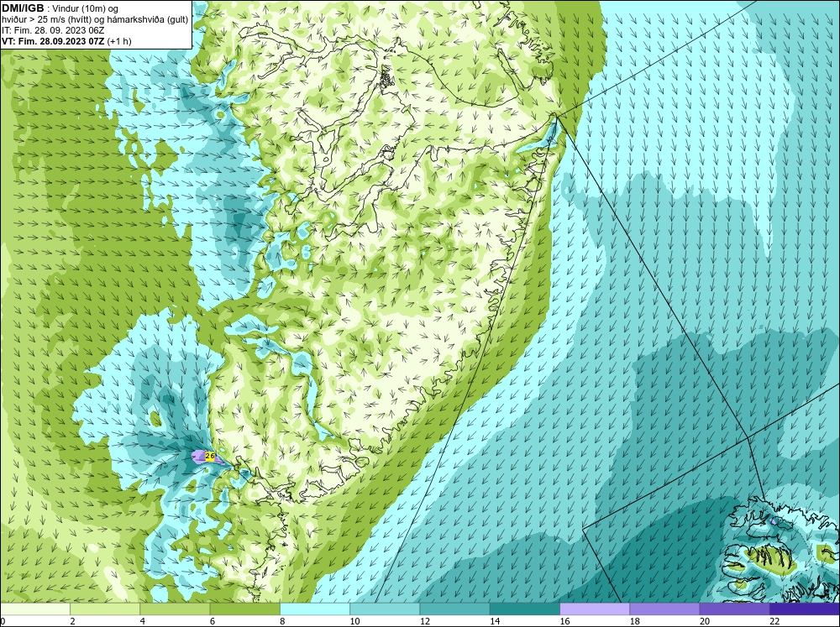Image resolution: width=840 pixels, height=627 pixels.
Task: Click the green 4–6 m/s legend swatch
Action: (175, 609)
